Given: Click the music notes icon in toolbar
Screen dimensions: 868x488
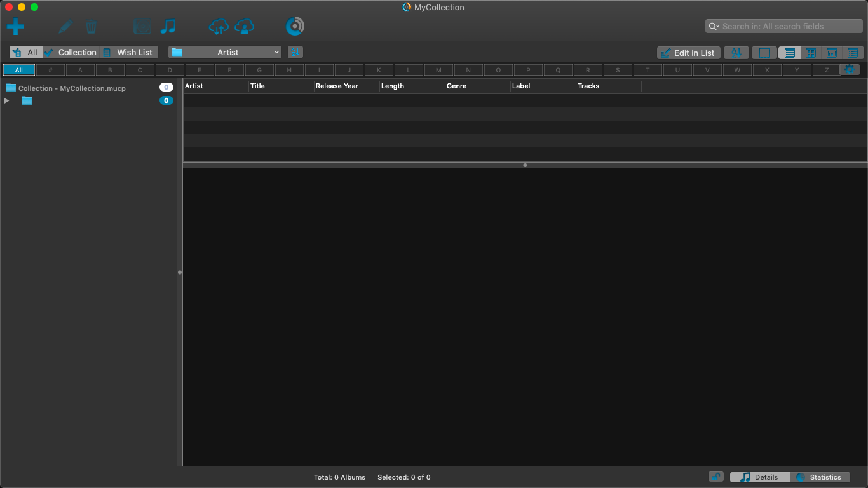Looking at the screenshot, I should [x=168, y=27].
